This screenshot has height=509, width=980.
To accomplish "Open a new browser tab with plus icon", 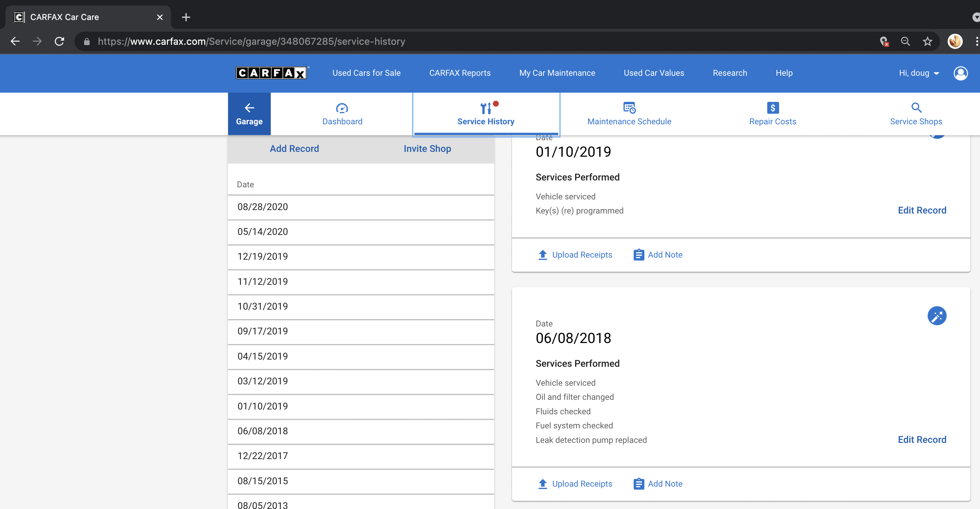I will (186, 17).
